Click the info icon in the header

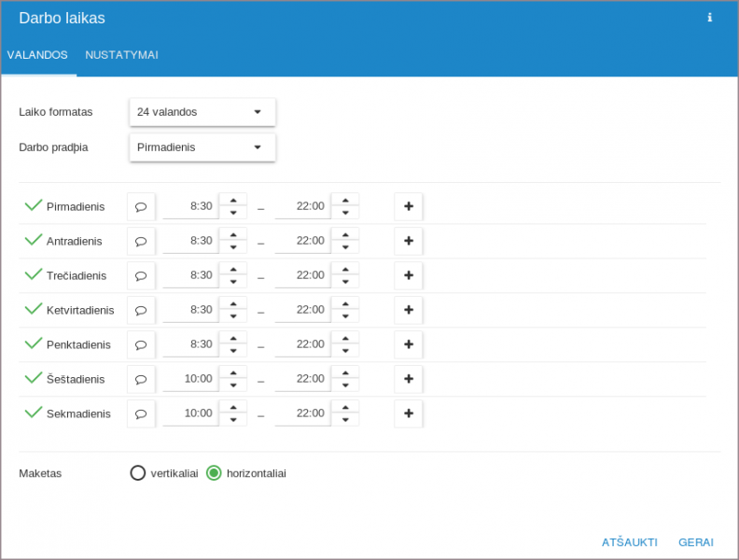coord(709,18)
